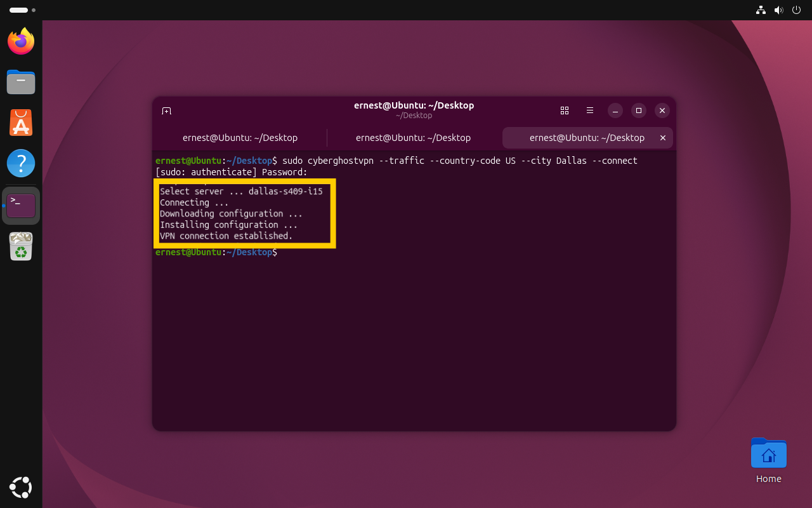Add a new terminal tab
The width and height of the screenshot is (812, 508).
tap(166, 110)
